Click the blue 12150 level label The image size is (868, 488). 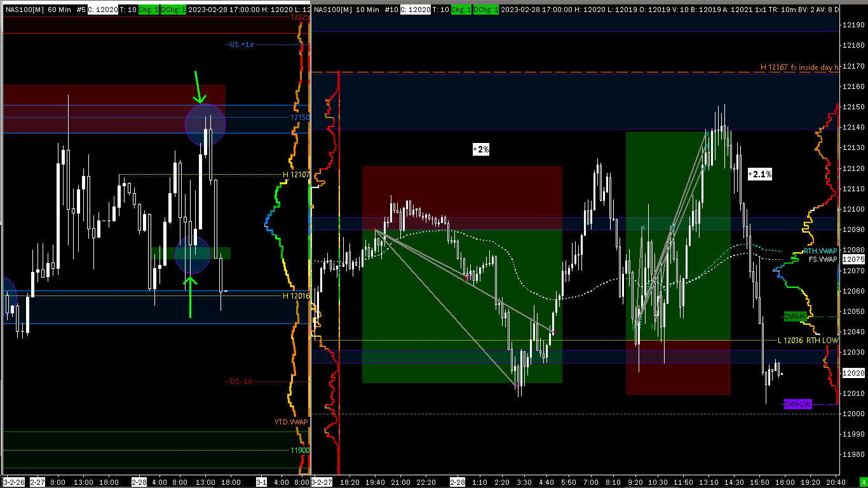click(x=300, y=118)
